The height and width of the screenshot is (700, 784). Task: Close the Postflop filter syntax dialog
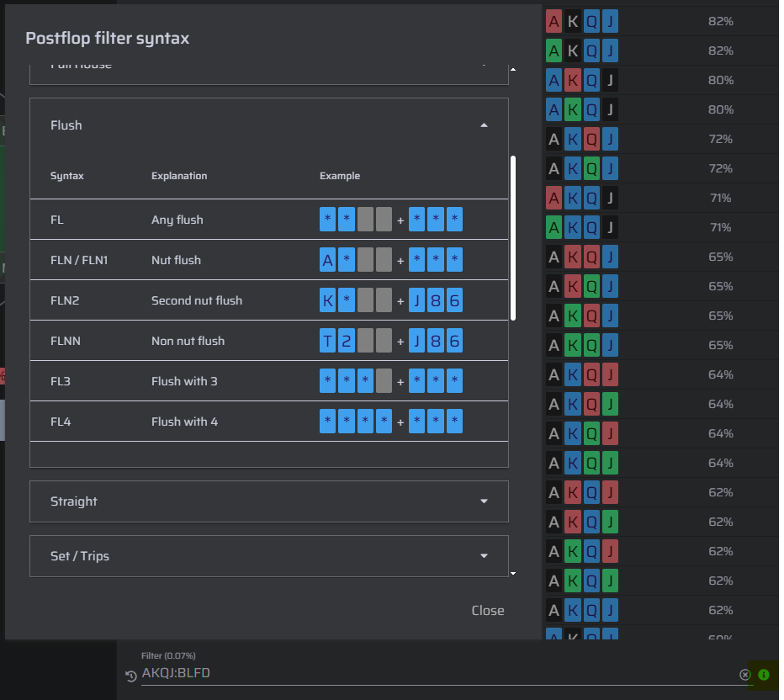[488, 611]
